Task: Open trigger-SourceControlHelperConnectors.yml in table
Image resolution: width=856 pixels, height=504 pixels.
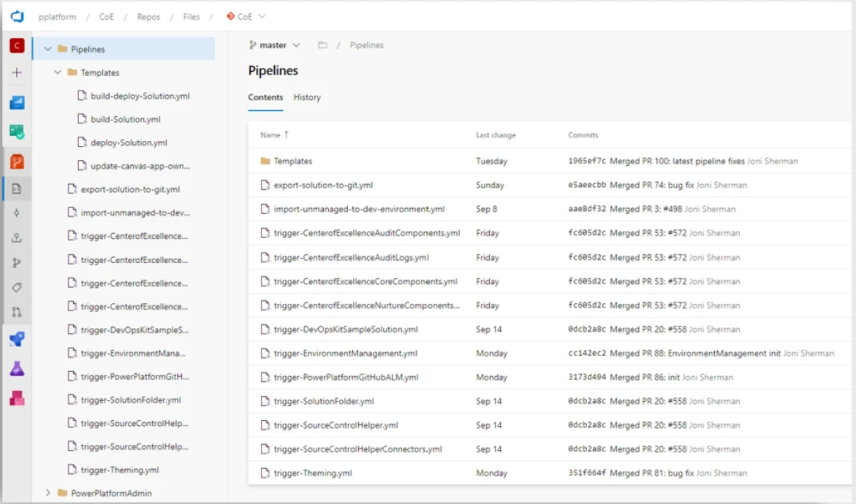Action: pyautogui.click(x=357, y=449)
